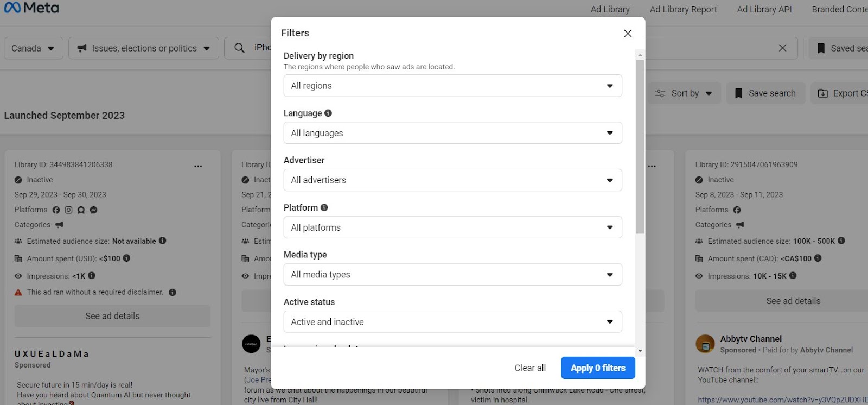This screenshot has width=868, height=405.
Task: Open the Active status dropdown
Action: [x=452, y=322]
